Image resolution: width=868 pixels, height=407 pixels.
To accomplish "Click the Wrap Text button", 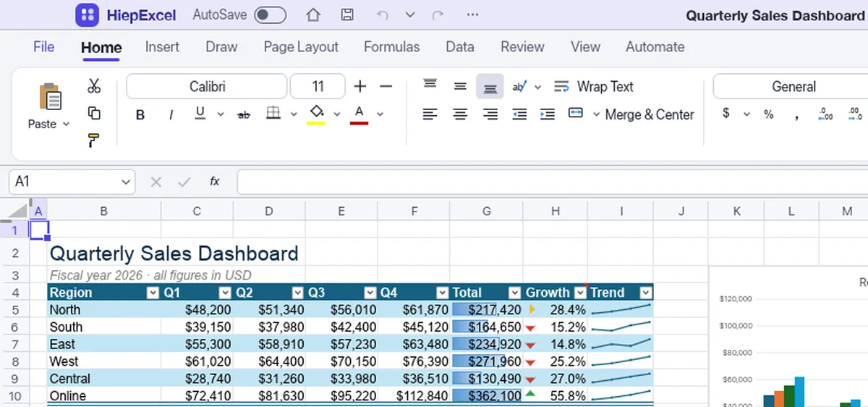I will [x=594, y=86].
